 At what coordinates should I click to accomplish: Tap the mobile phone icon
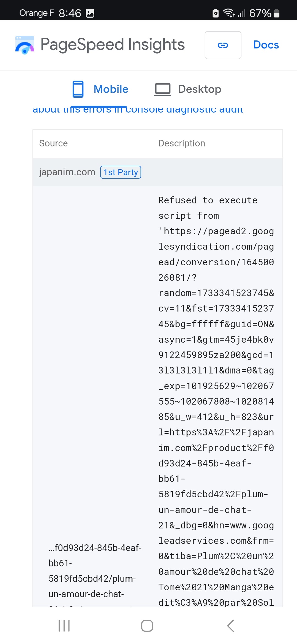[78, 89]
